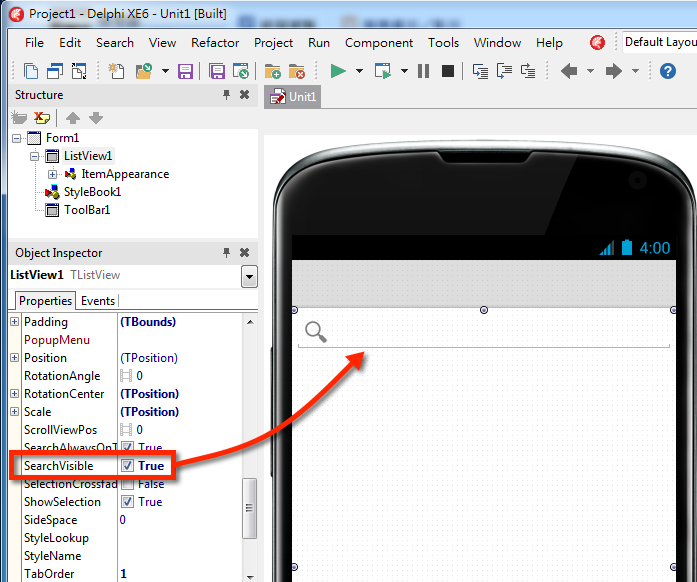Open the Object Inspector component selector dropdown
This screenshot has width=697, height=582.
coord(249,277)
